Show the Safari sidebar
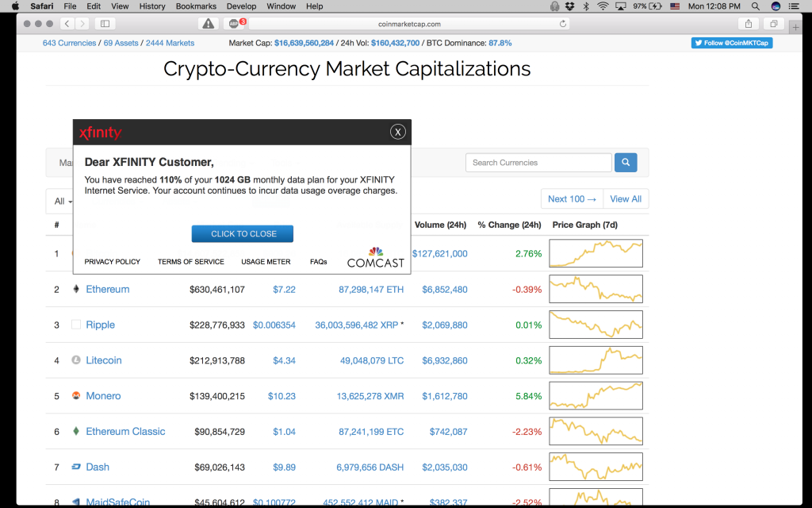This screenshot has width=812, height=508. pyautogui.click(x=105, y=23)
